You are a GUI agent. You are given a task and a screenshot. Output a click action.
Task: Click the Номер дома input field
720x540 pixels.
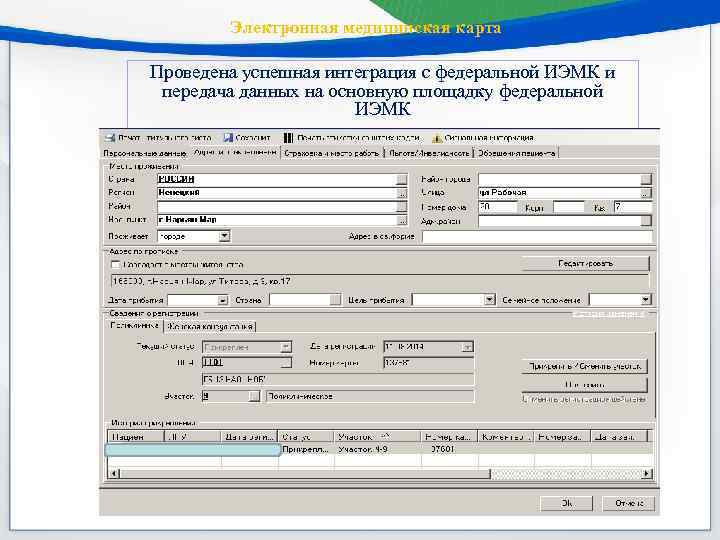tap(498, 207)
